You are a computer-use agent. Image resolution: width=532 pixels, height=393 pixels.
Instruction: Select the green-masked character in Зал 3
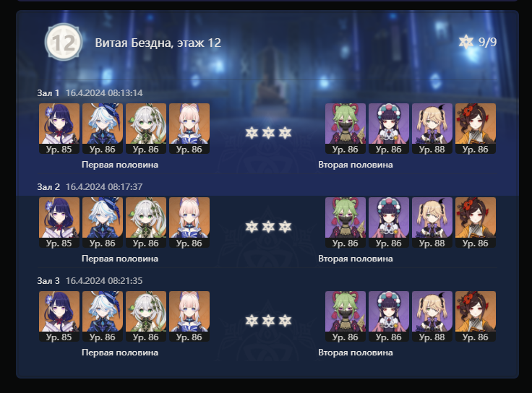(x=346, y=316)
